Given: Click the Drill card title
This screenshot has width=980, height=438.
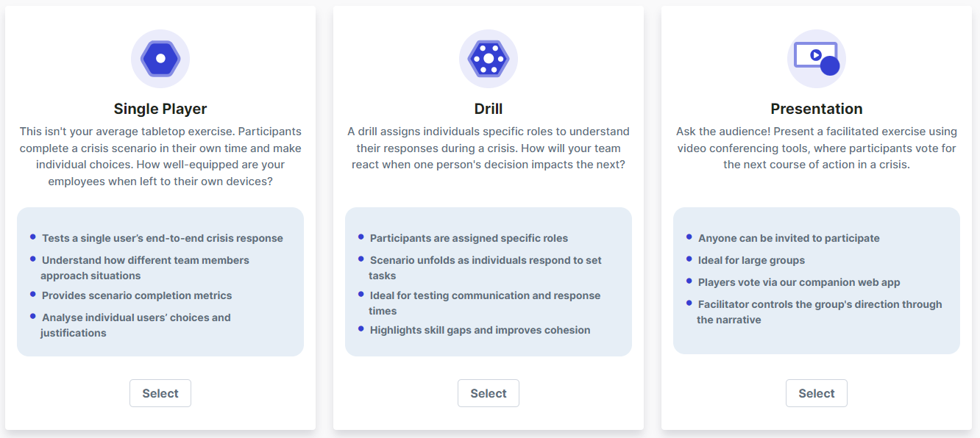Looking at the screenshot, I should click(x=489, y=109).
